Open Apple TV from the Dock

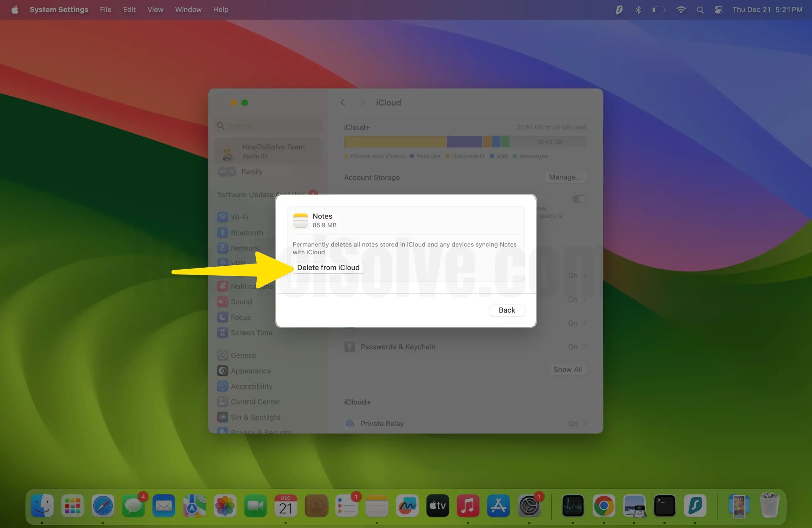tap(437, 505)
